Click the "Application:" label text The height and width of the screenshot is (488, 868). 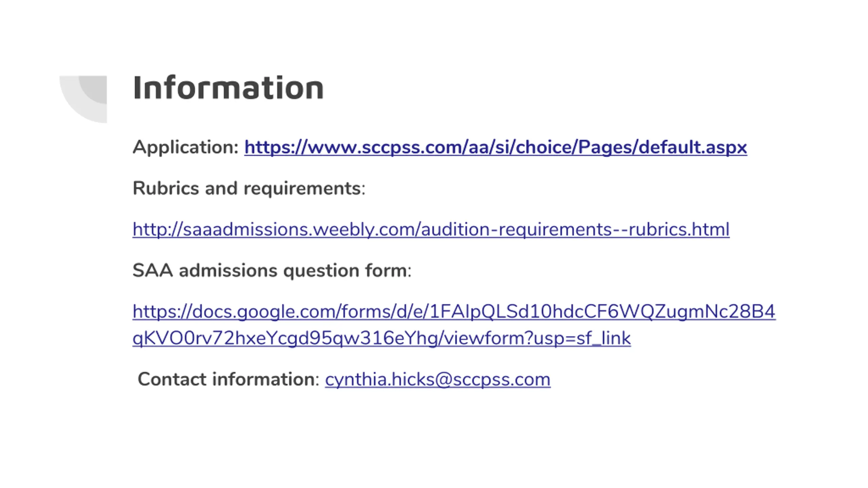186,148
